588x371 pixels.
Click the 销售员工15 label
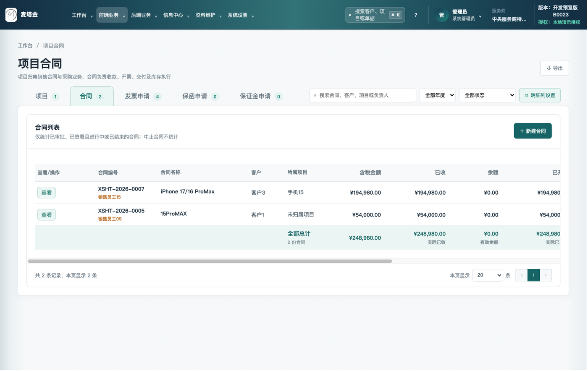pos(110,197)
